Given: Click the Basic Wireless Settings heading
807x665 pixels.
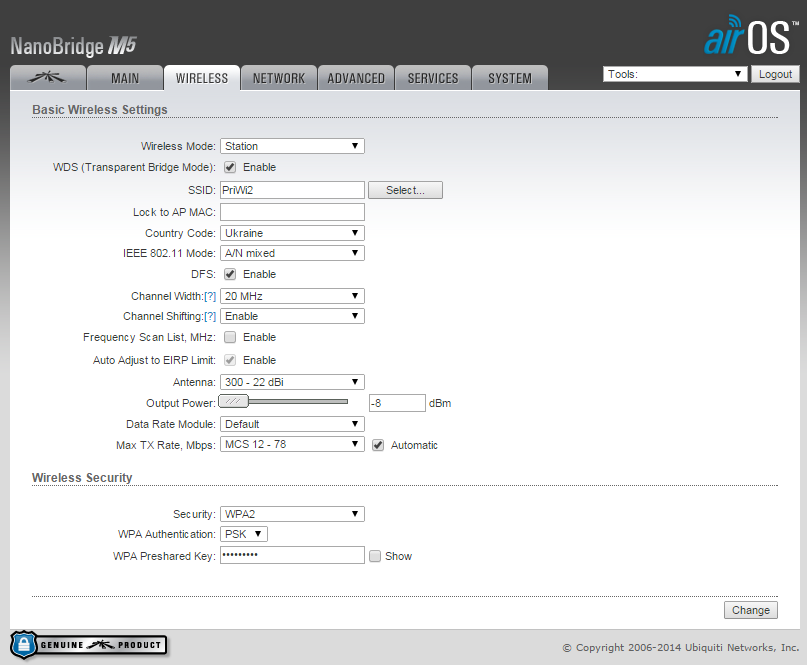Looking at the screenshot, I should click(x=100, y=110).
